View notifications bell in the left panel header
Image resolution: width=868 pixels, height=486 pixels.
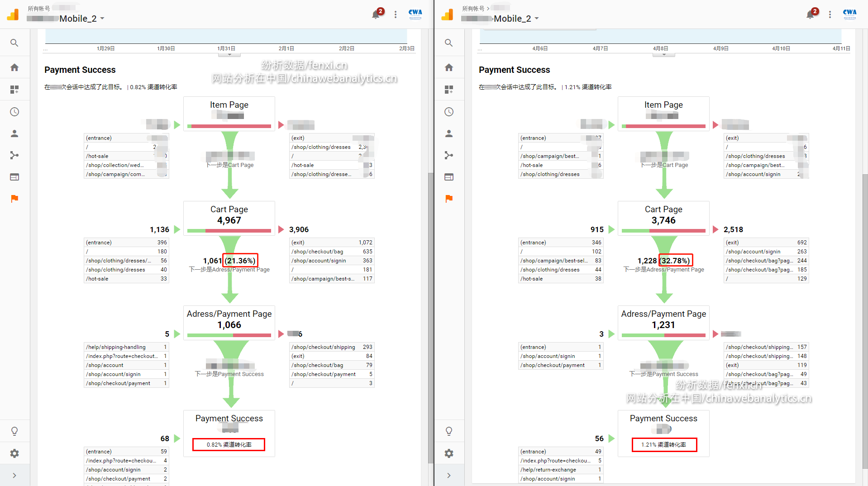[376, 14]
